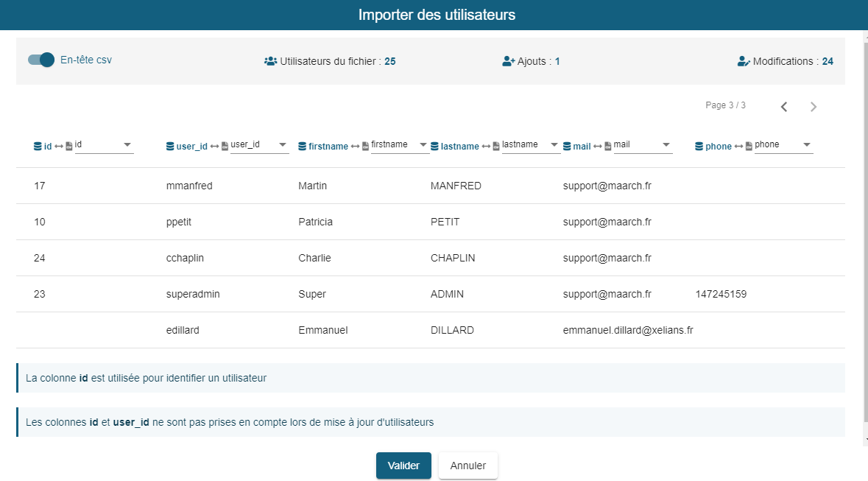Open the id column mapping dropdown

point(104,145)
